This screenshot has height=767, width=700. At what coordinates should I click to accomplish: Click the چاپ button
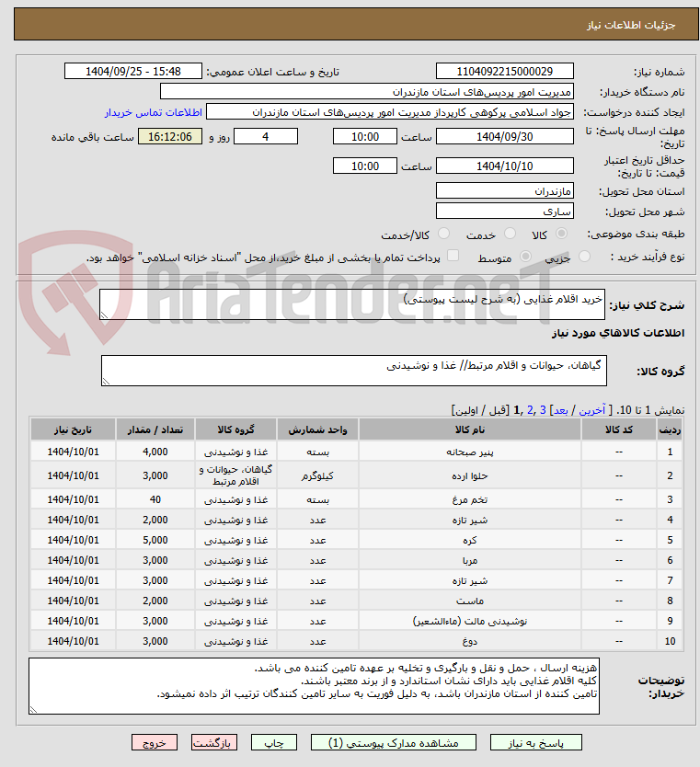point(274,742)
